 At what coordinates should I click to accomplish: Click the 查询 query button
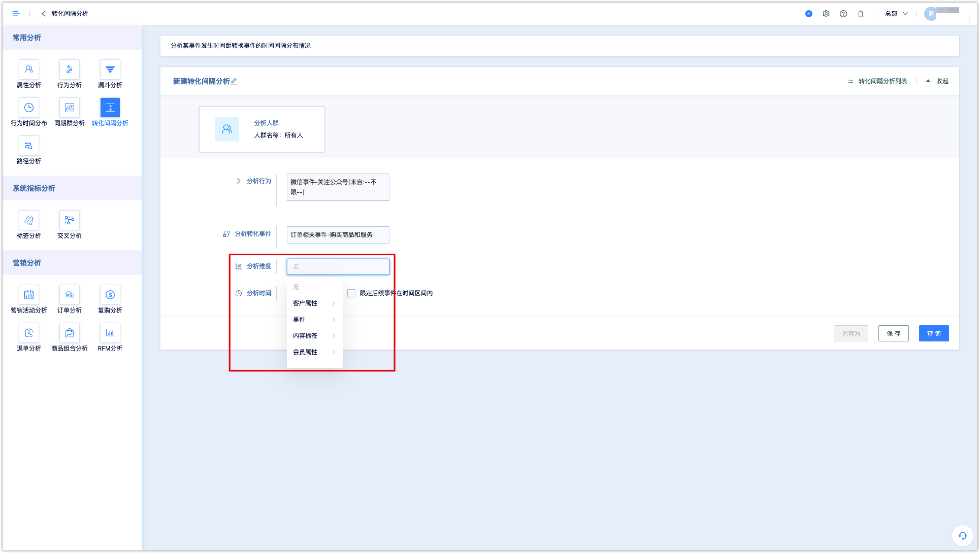click(934, 333)
